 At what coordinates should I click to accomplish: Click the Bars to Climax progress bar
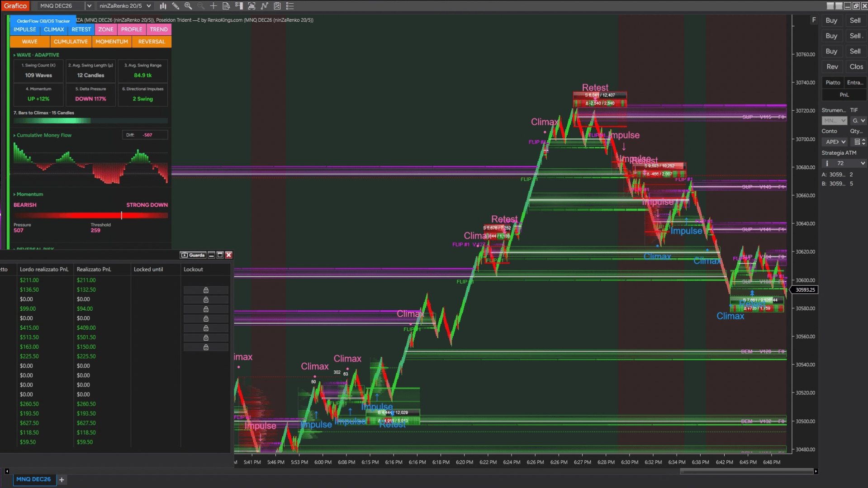[90, 121]
